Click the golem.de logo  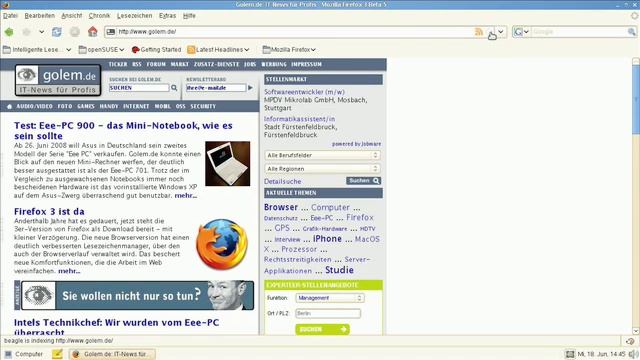tap(58, 80)
